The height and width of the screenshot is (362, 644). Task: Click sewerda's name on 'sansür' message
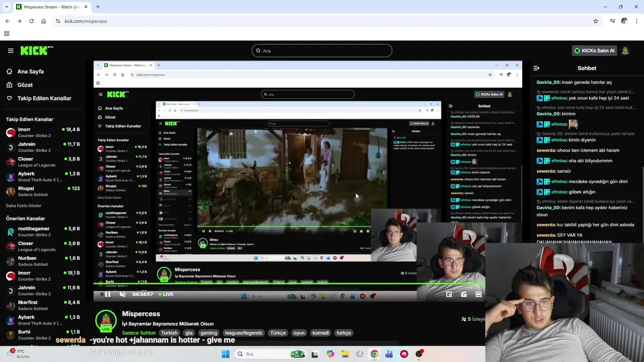coord(546,171)
